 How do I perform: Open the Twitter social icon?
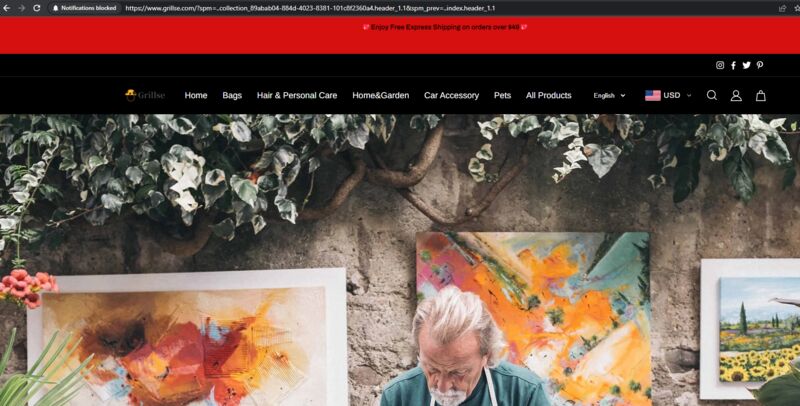point(746,65)
